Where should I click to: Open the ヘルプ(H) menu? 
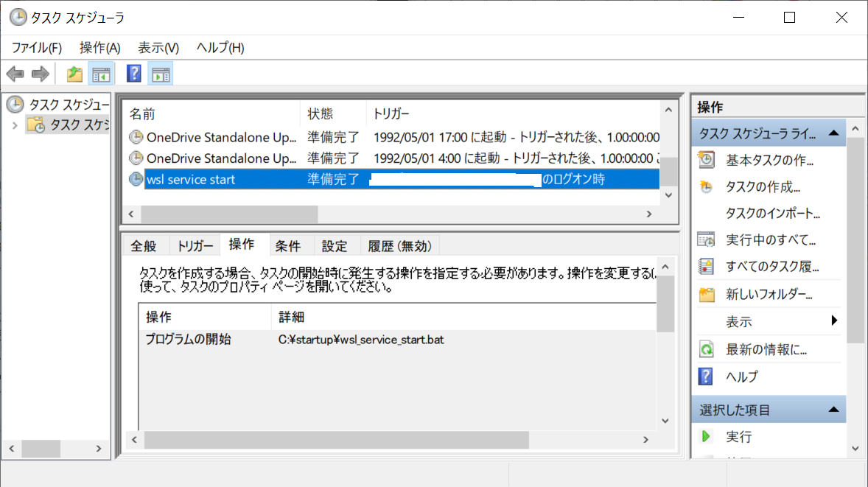220,48
